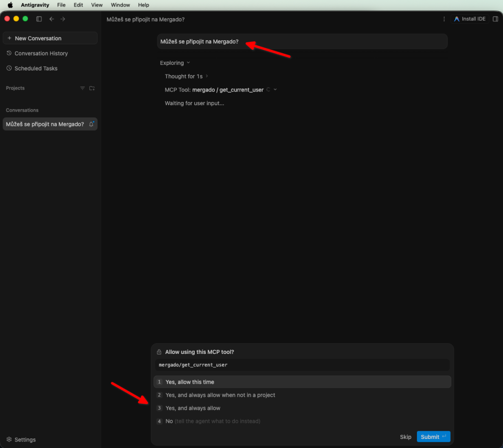Go forward with the right arrow
Screen dimensions: 503x448
pyautogui.click(x=63, y=19)
